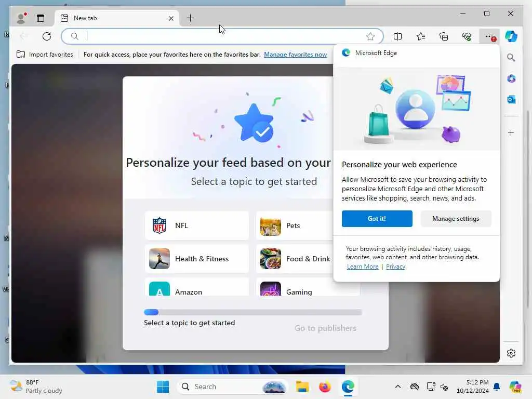
Task: Open the Windows Start button
Action: 163,387
